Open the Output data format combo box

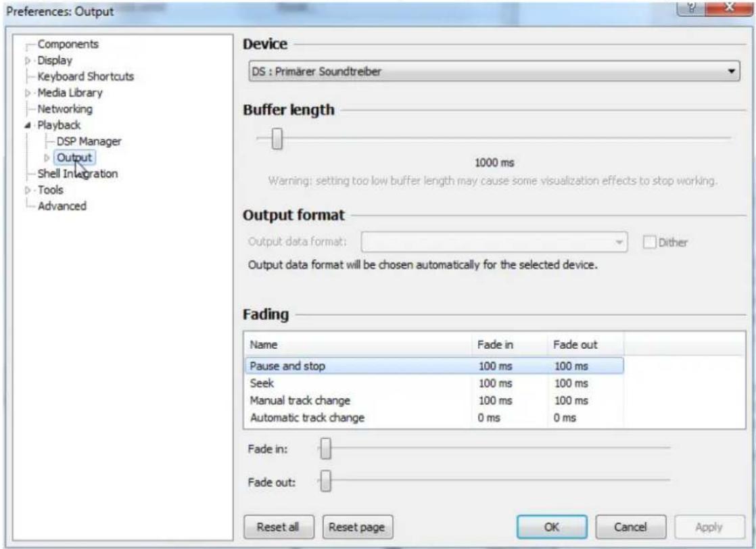[x=494, y=242]
